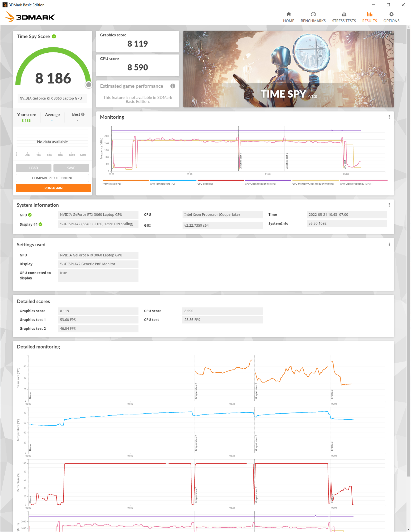Click the Options gear icon

point(391,14)
